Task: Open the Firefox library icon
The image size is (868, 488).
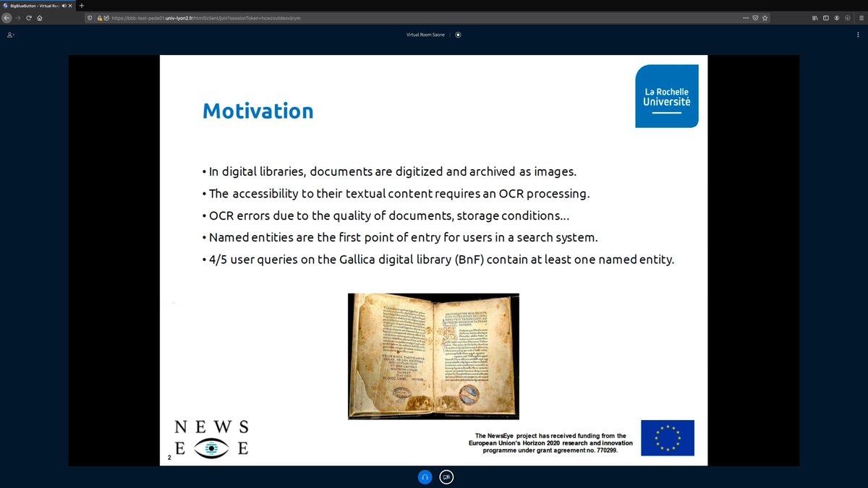Action: (815, 17)
